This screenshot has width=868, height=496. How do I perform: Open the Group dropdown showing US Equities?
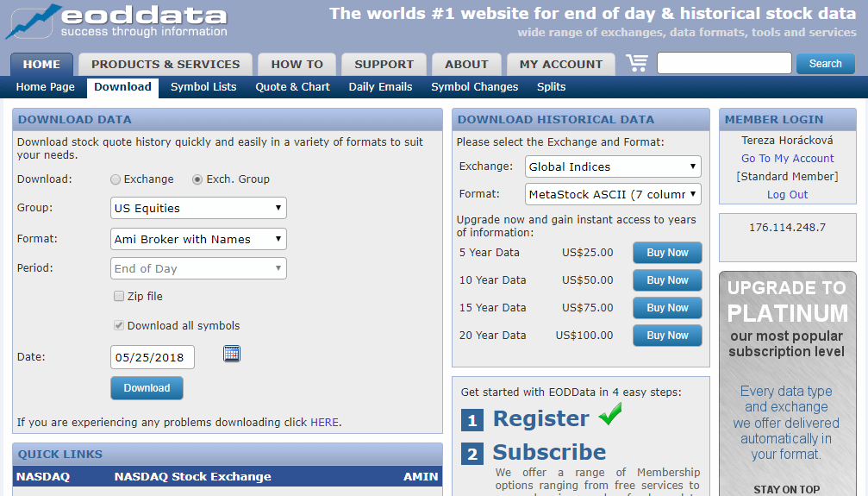click(198, 208)
